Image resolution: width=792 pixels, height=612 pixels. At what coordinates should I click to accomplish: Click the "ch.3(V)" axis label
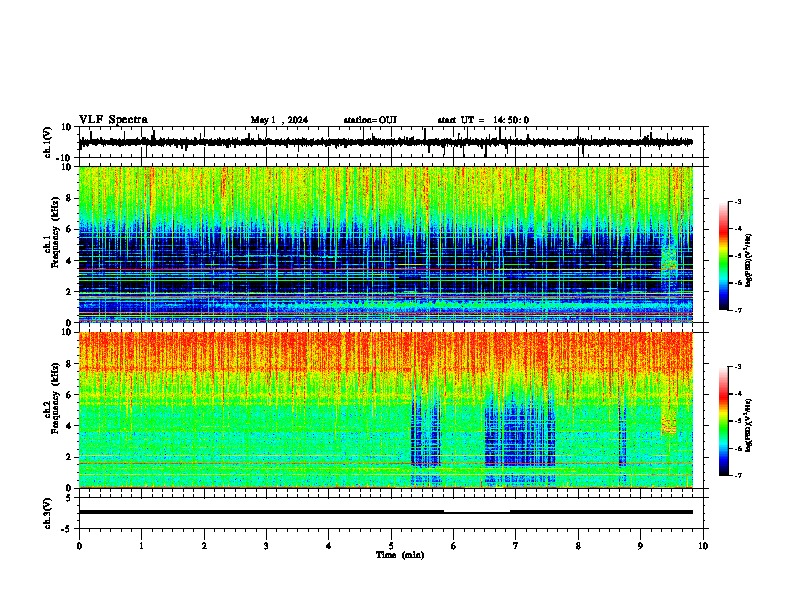[x=48, y=513]
